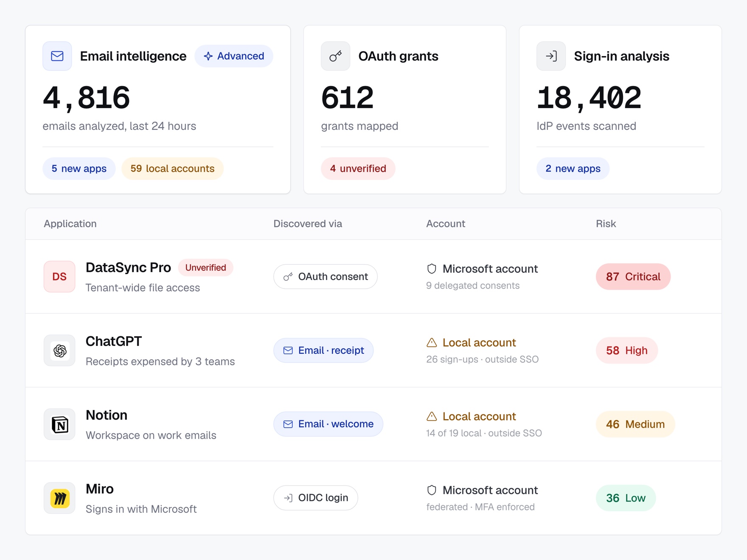Click the Unverified tag on DataSync Pro
The width and height of the screenshot is (747, 560).
tap(205, 268)
